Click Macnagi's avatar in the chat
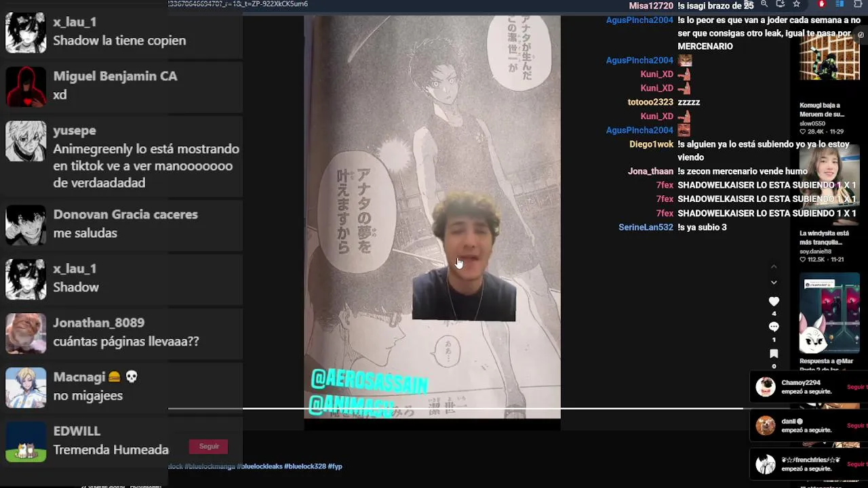 click(26, 388)
